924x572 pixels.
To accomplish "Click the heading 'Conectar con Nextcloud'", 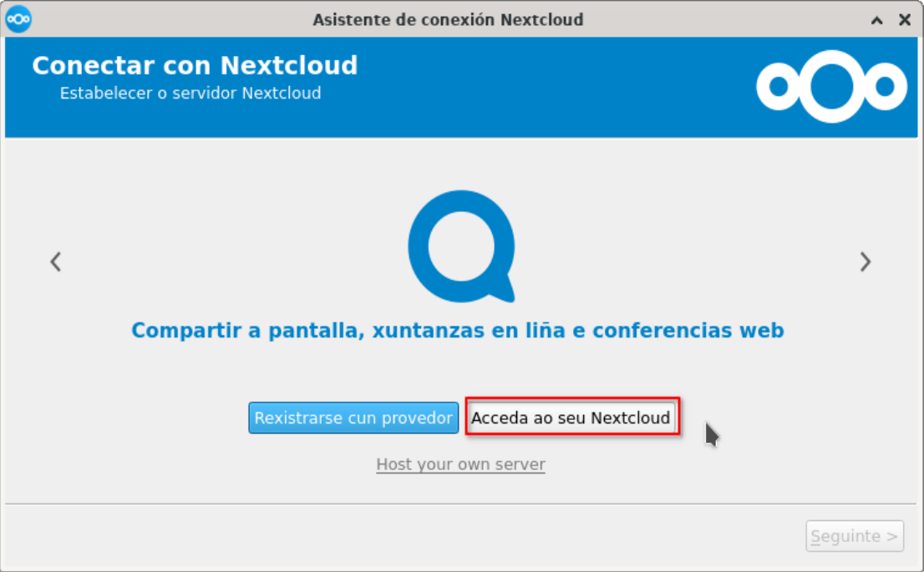I will [x=195, y=65].
